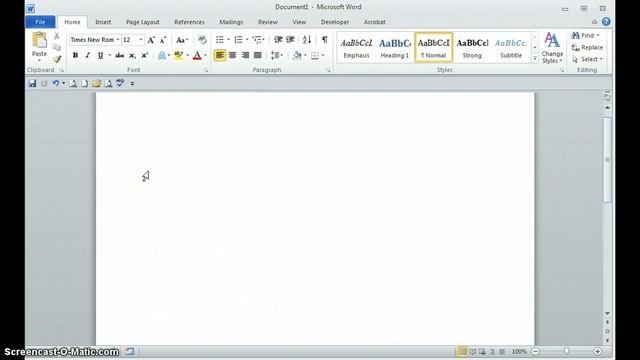Click Increase Indent icon
The height and width of the screenshot is (360, 640).
[290, 40]
